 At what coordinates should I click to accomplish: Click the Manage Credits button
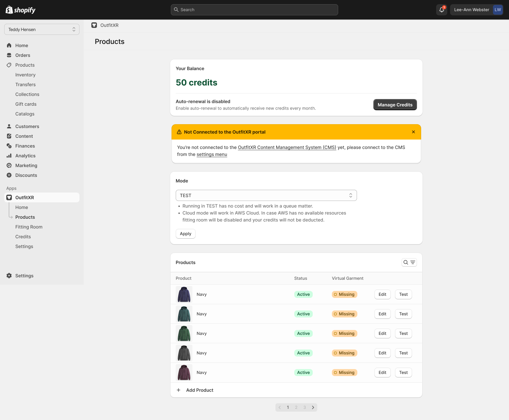tap(395, 105)
